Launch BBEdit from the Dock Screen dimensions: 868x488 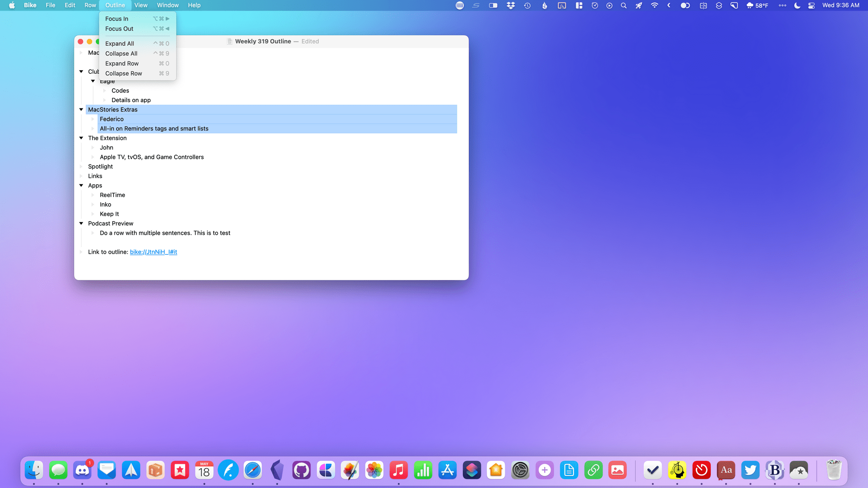point(775,470)
